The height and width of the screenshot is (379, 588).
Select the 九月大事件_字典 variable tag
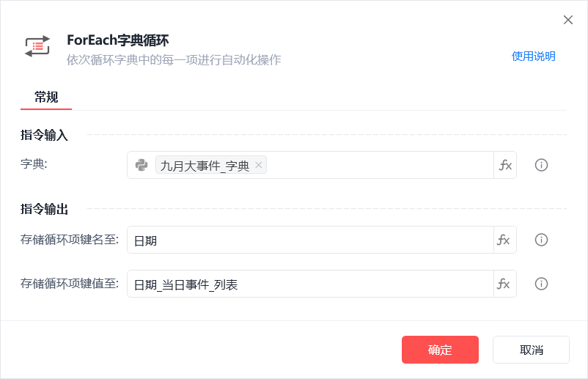click(x=205, y=165)
